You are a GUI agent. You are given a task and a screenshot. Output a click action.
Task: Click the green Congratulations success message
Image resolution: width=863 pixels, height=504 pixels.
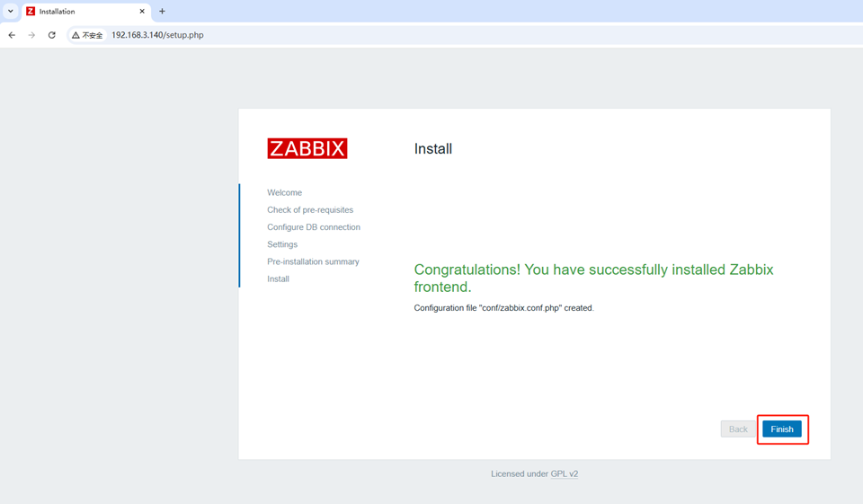pyautogui.click(x=593, y=278)
